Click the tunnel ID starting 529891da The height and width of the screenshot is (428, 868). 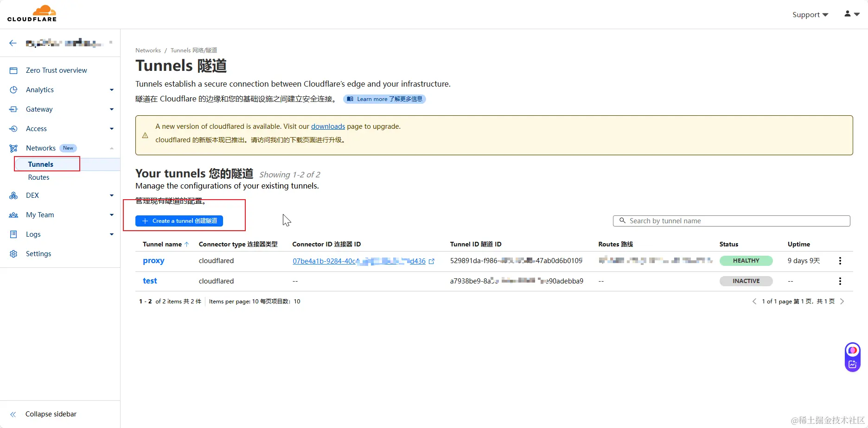click(x=516, y=261)
